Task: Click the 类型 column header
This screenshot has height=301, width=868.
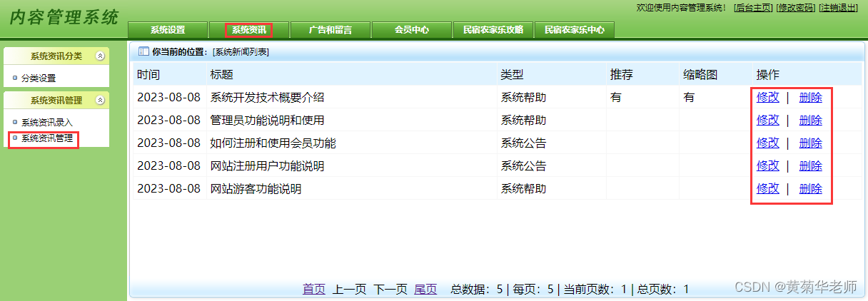Action: [512, 74]
